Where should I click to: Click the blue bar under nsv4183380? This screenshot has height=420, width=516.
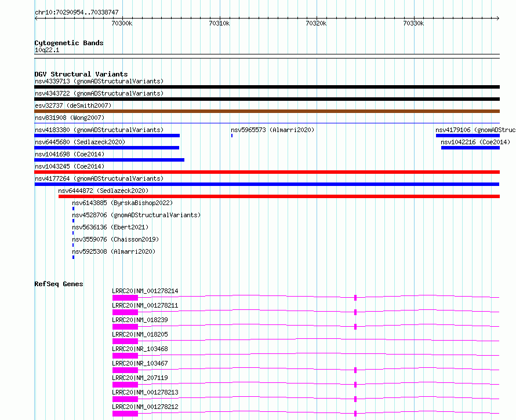click(x=107, y=136)
